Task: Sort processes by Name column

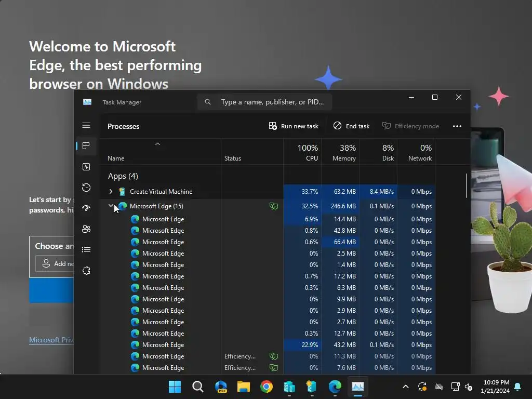Action: 160,152
